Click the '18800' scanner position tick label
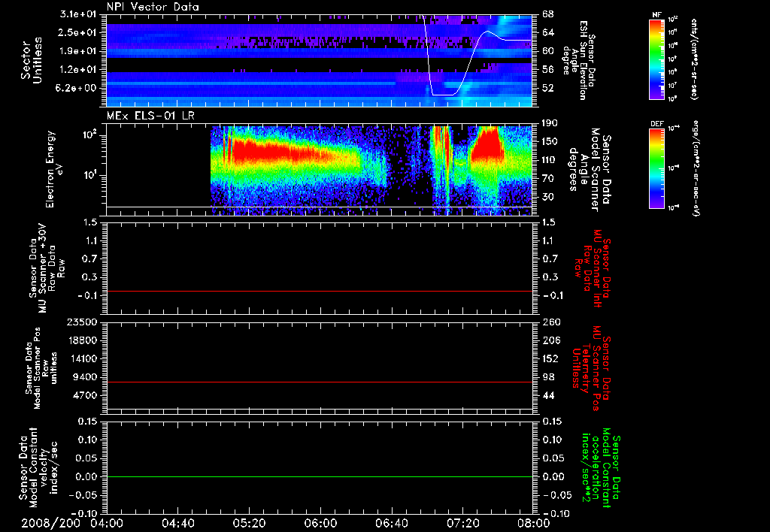The image size is (770, 532). tap(82, 340)
